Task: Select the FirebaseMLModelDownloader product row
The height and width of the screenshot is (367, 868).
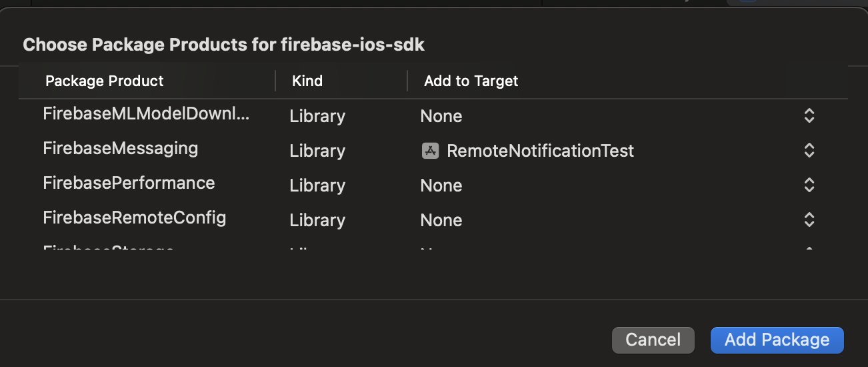Action: (x=146, y=114)
